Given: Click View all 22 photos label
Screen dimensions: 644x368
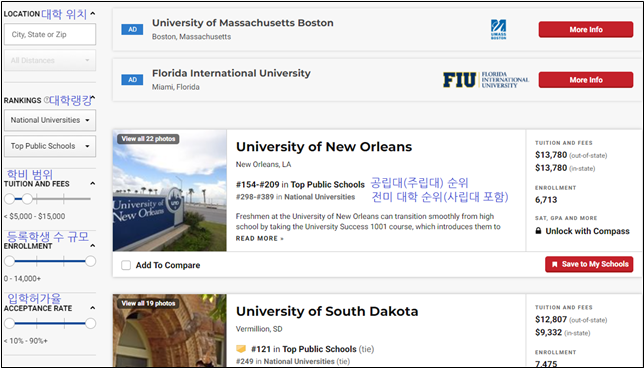Looking at the screenshot, I should (148, 139).
